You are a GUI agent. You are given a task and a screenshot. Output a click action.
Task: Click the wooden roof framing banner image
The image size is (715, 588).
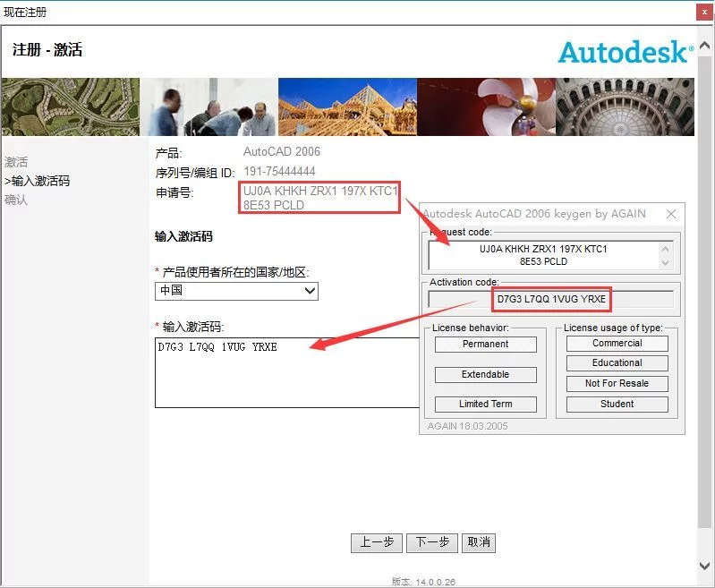[347, 107]
